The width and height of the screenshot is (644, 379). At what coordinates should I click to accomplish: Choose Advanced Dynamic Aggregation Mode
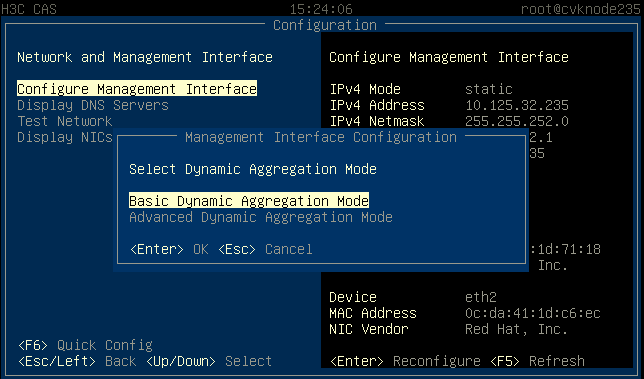point(261,217)
